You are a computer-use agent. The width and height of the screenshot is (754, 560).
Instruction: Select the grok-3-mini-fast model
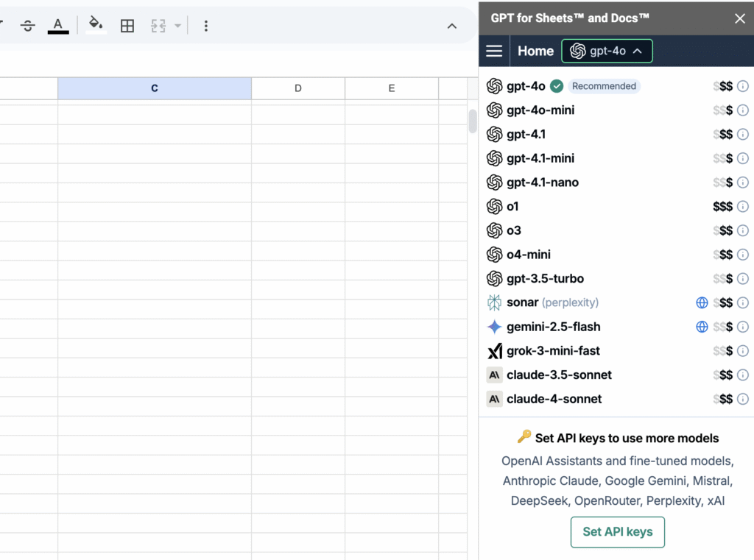(x=617, y=350)
